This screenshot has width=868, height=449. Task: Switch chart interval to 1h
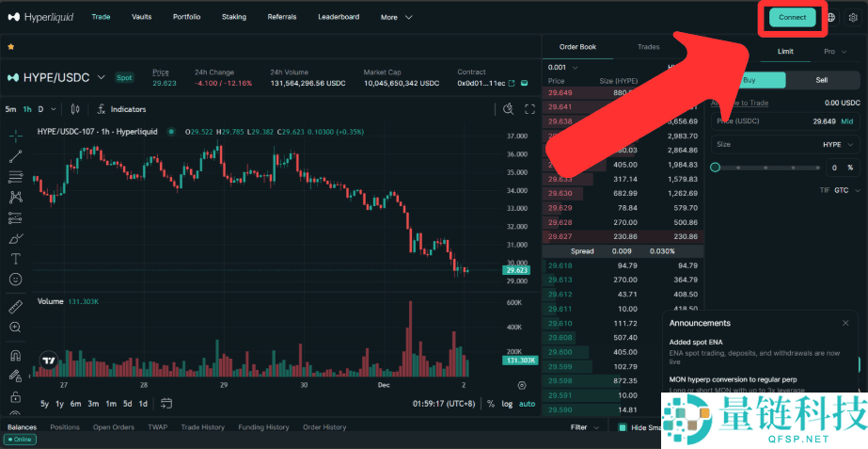tap(27, 109)
